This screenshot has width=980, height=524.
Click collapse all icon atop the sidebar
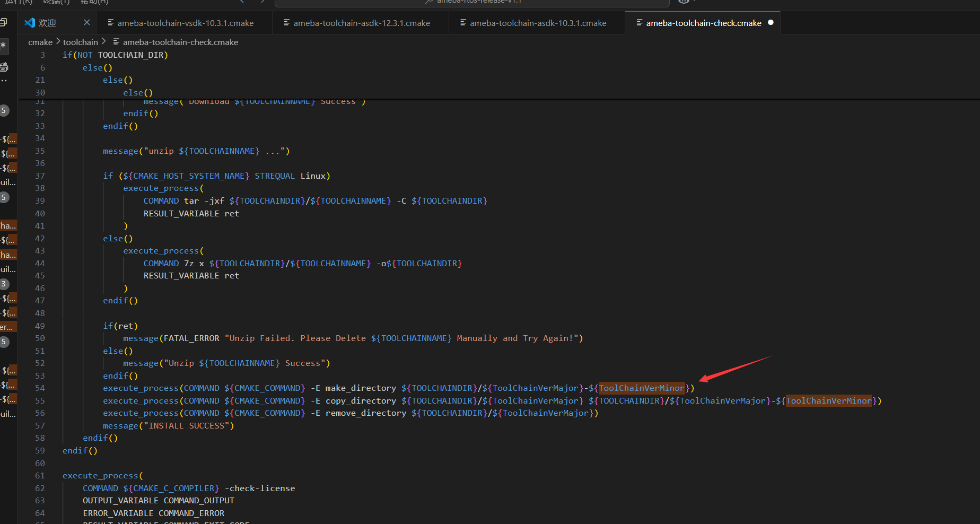click(3, 22)
